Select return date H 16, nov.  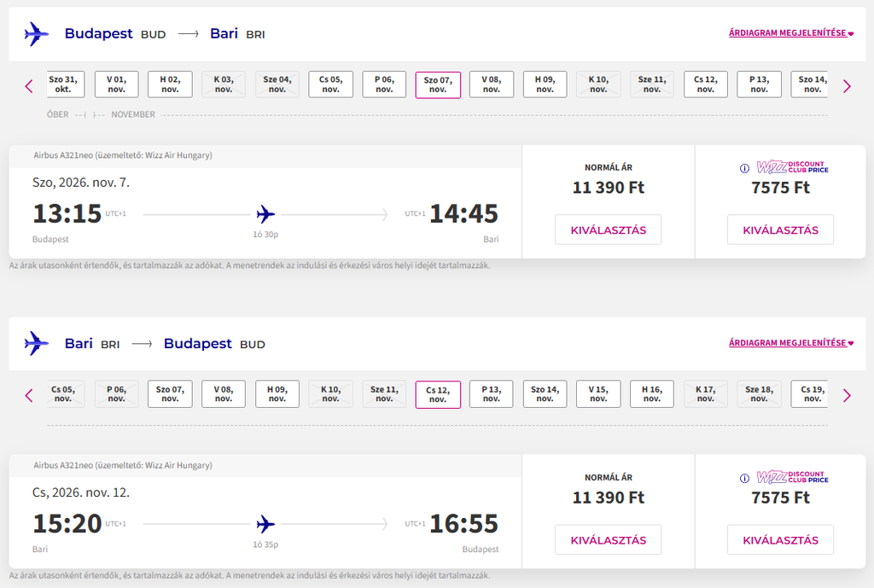click(x=652, y=394)
